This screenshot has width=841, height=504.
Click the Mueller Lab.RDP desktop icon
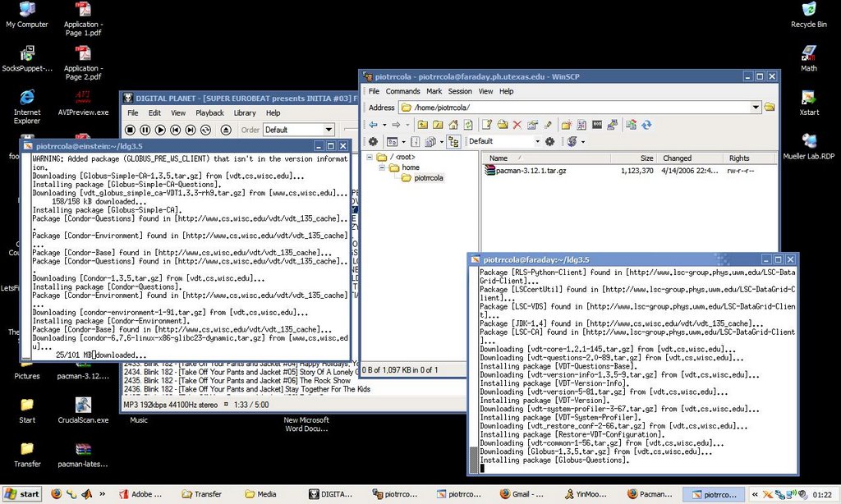(x=808, y=146)
